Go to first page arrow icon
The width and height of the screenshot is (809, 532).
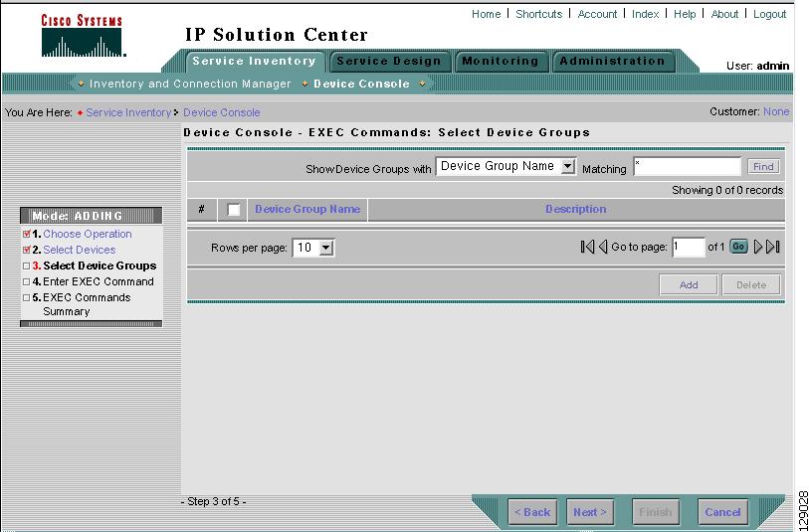(x=587, y=247)
